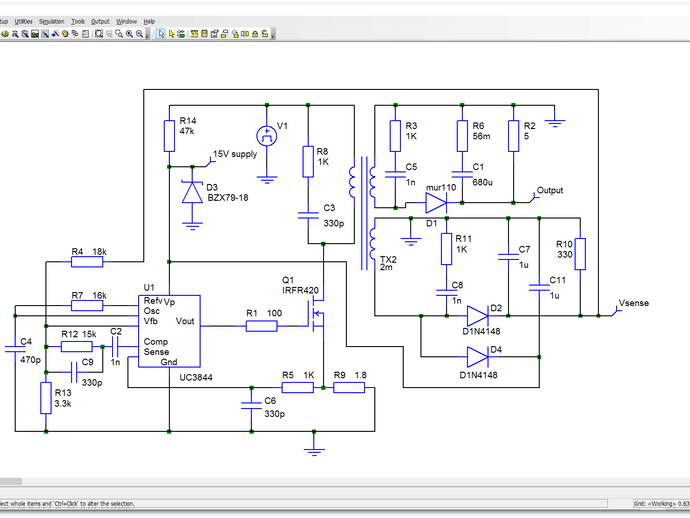Select resistor R2 5 load

(x=514, y=136)
